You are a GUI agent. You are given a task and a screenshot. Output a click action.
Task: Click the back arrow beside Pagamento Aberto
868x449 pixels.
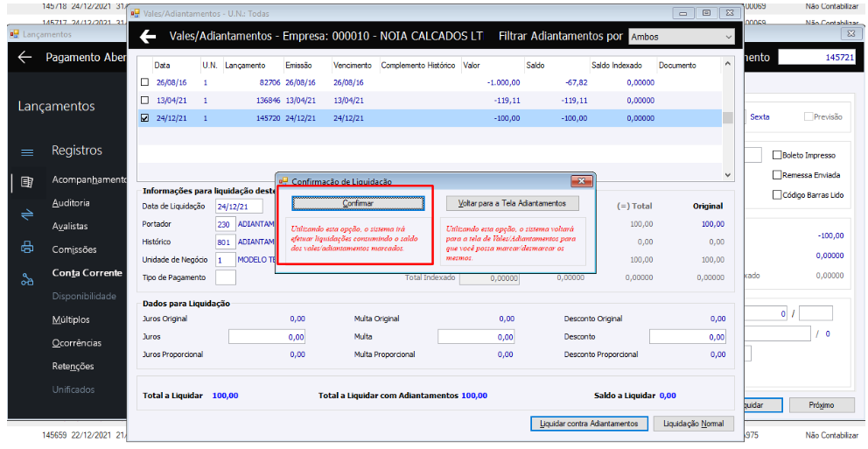24,57
